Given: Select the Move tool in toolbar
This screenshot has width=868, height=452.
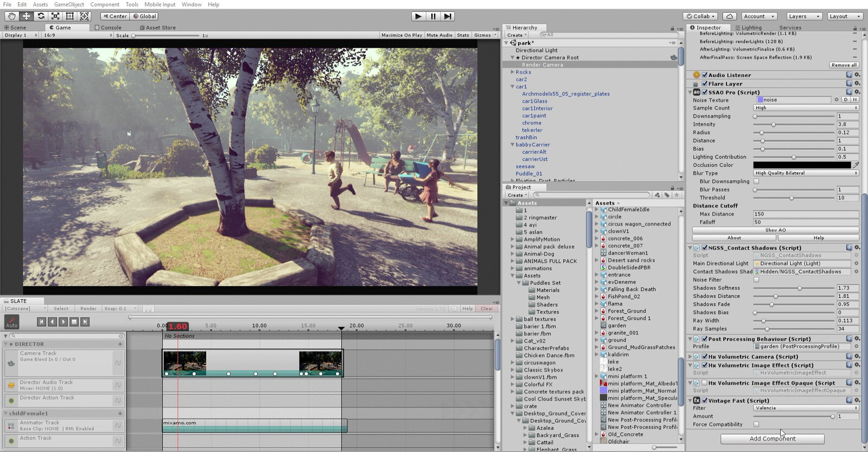Looking at the screenshot, I should click(26, 16).
